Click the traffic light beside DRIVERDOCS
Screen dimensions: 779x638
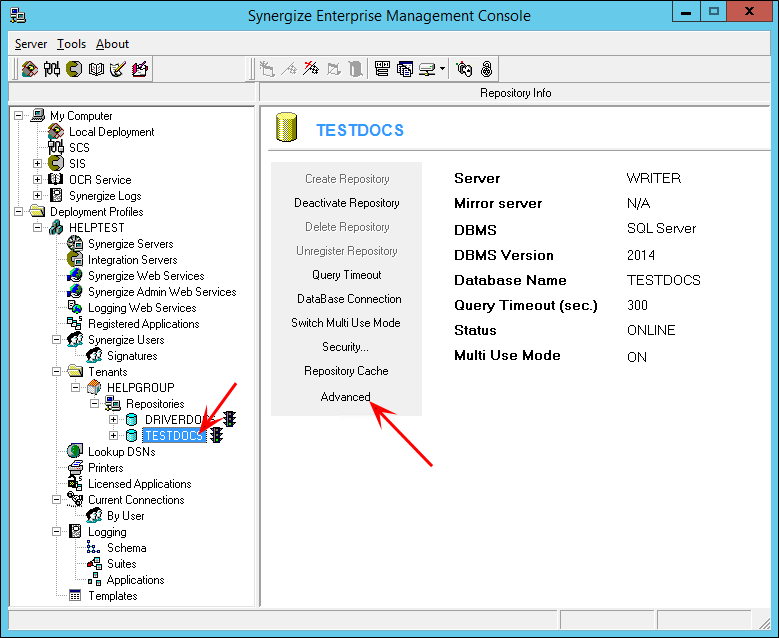[x=229, y=420]
